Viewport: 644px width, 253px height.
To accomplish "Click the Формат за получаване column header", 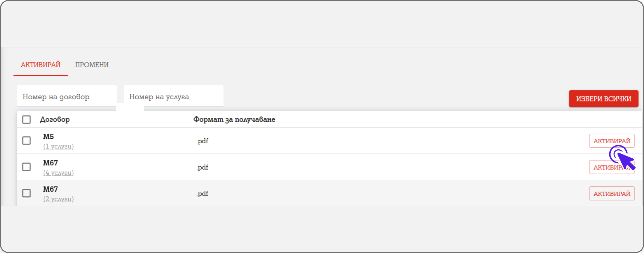I will (234, 120).
